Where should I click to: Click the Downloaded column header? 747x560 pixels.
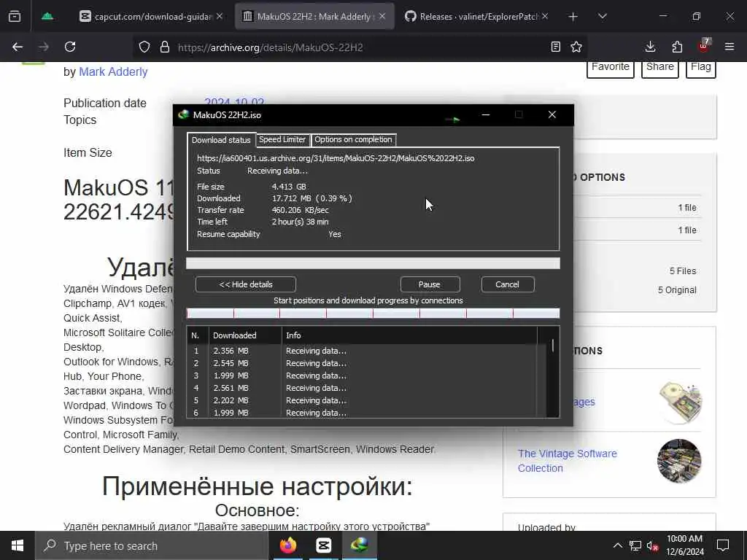[x=245, y=335]
